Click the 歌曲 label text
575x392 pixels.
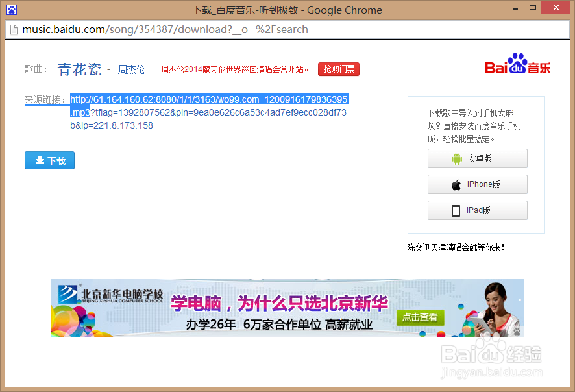[x=36, y=69]
